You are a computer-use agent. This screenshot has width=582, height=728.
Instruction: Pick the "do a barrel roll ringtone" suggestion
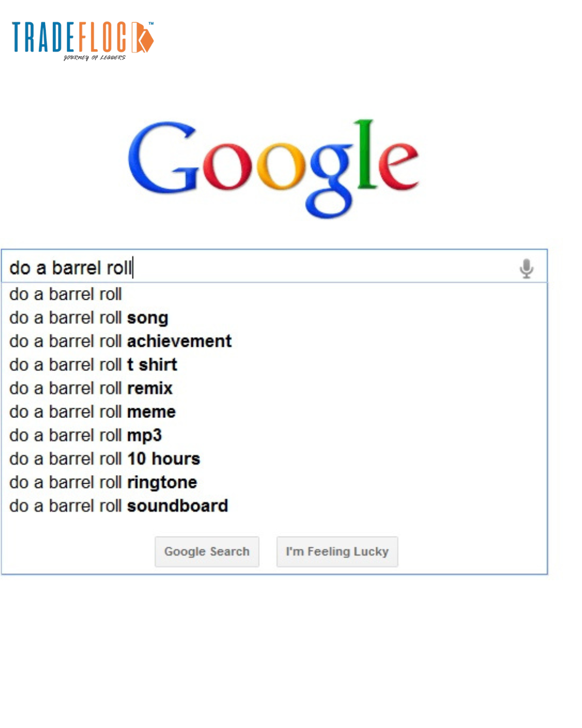(x=103, y=482)
